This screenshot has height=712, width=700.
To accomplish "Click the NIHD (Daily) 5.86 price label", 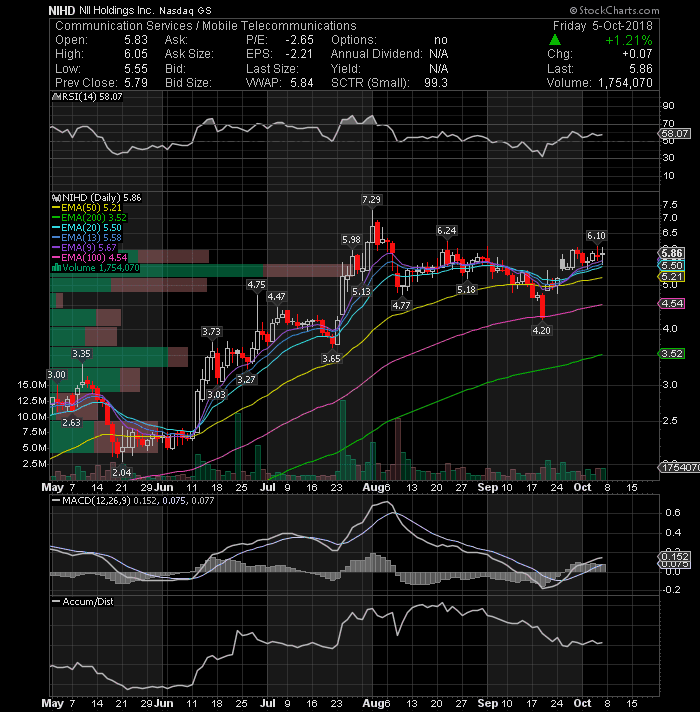I will point(97,198).
